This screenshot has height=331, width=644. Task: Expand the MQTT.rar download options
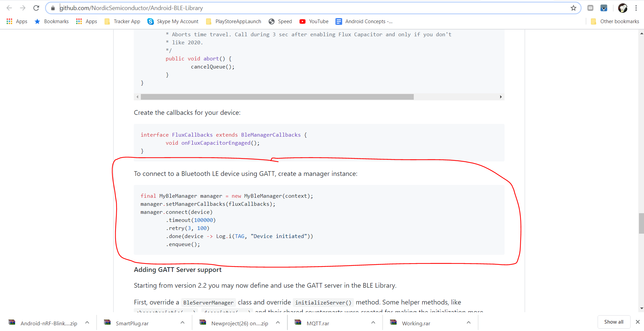373,323
